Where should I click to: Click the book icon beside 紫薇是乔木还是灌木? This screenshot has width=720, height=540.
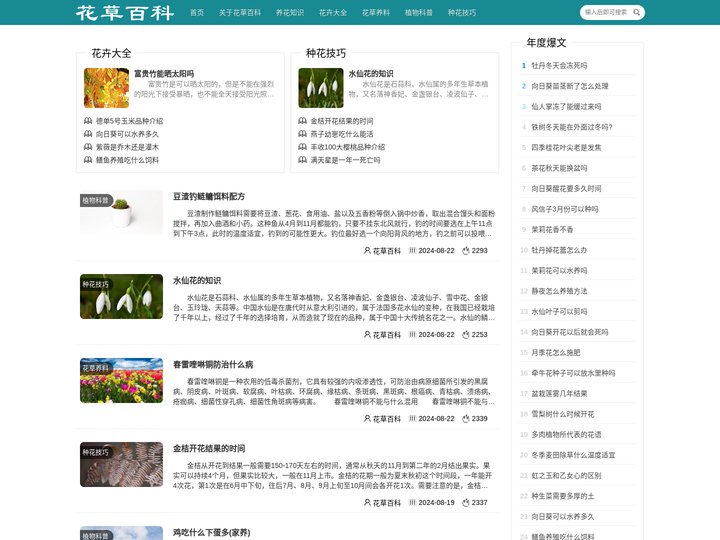tap(88, 147)
